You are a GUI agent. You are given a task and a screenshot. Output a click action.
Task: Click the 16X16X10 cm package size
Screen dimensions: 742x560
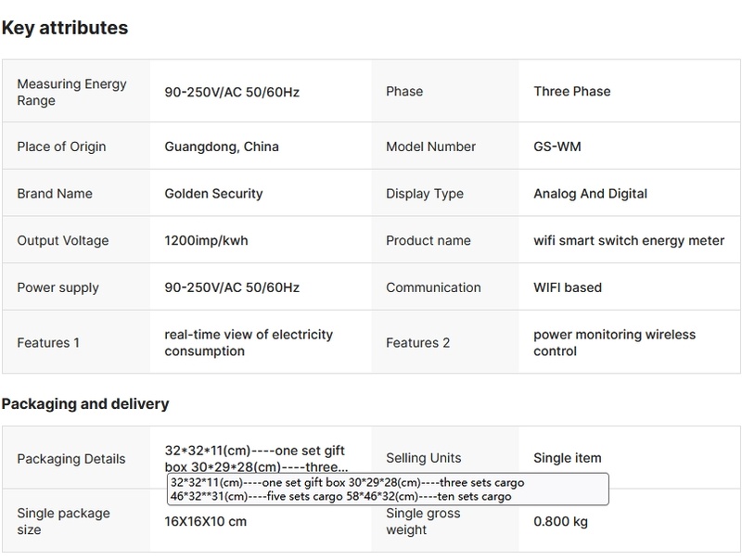click(206, 521)
